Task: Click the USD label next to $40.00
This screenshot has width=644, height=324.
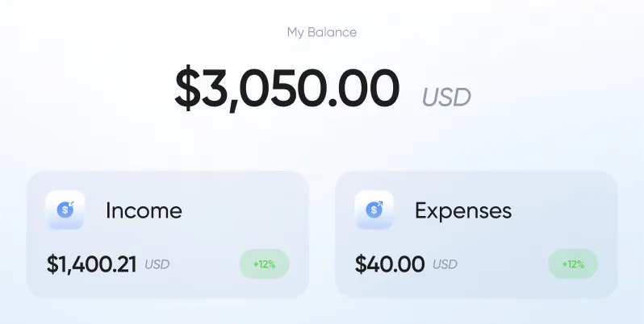Action: click(445, 264)
